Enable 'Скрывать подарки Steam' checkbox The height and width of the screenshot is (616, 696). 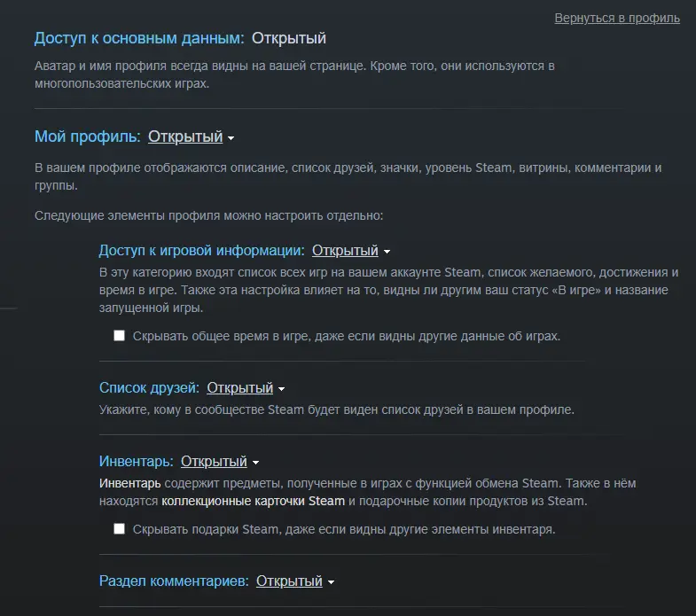point(119,528)
